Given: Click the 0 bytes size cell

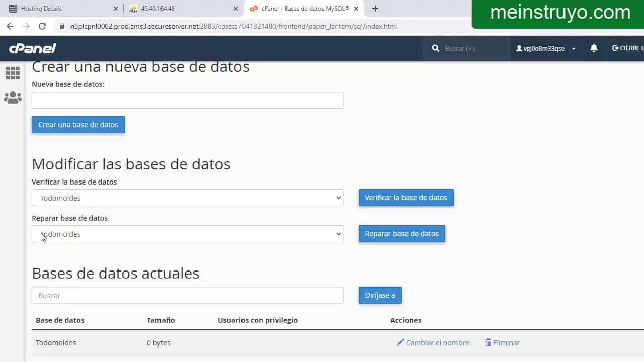Looking at the screenshot, I should tap(158, 343).
